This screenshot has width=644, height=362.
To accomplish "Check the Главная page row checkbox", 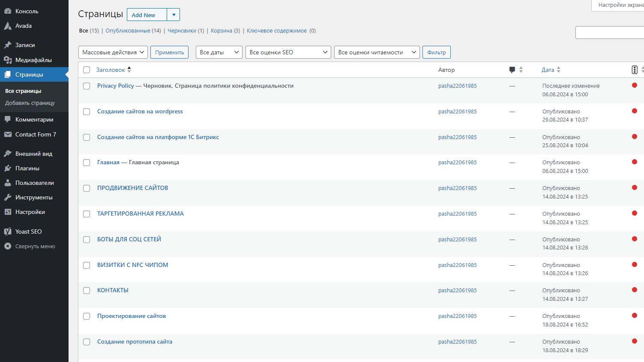I will [87, 163].
